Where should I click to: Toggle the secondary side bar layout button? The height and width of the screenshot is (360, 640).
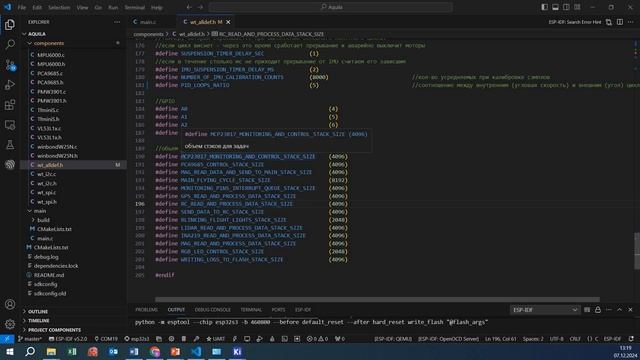[566, 7]
